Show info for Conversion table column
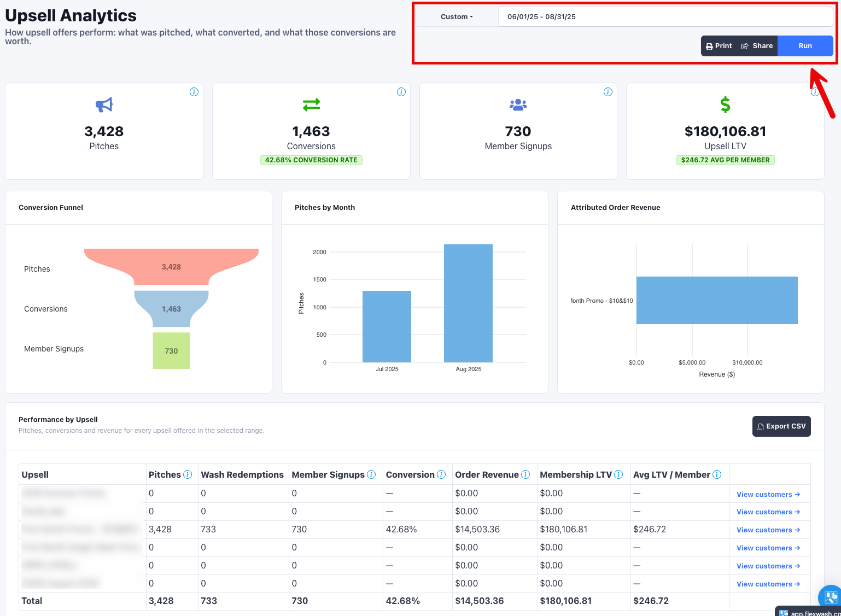The height and width of the screenshot is (616, 841). tap(441, 474)
